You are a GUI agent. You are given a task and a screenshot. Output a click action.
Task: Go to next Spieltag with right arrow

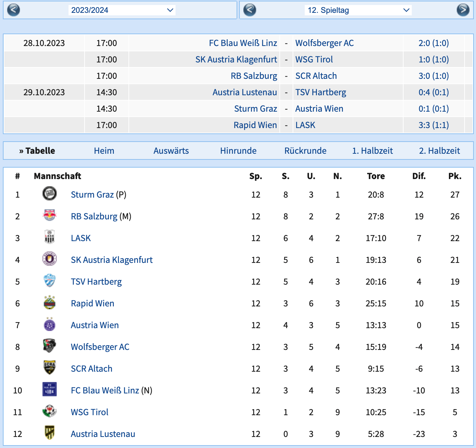coord(463,10)
